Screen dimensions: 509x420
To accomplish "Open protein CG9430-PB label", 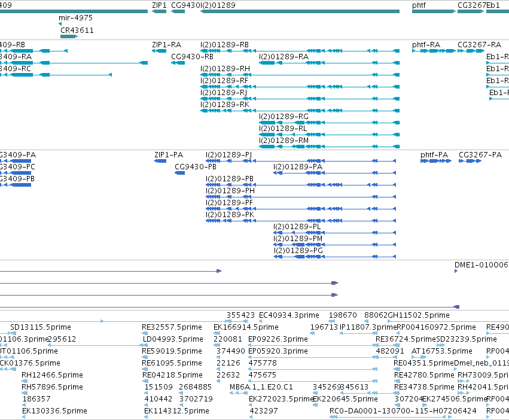I will pos(196,167).
